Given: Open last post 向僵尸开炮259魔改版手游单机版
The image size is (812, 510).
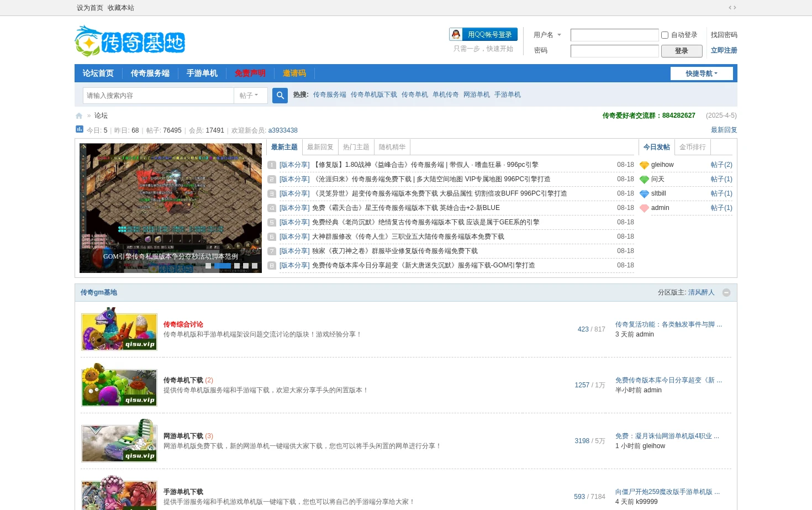Looking at the screenshot, I should point(667,492).
